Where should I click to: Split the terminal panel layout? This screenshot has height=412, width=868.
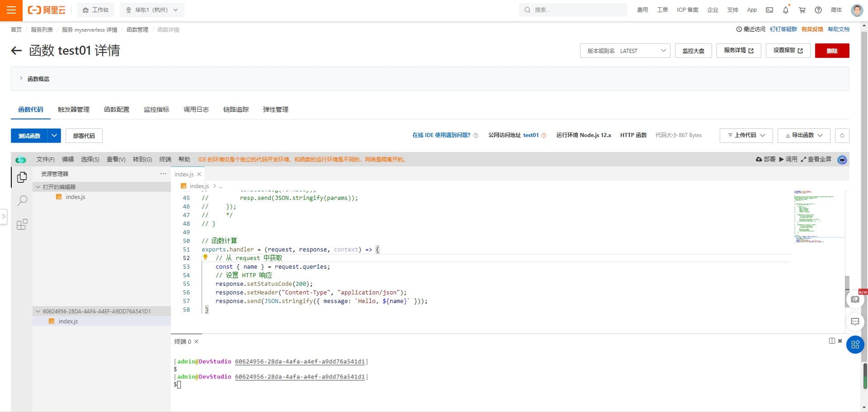(831, 341)
